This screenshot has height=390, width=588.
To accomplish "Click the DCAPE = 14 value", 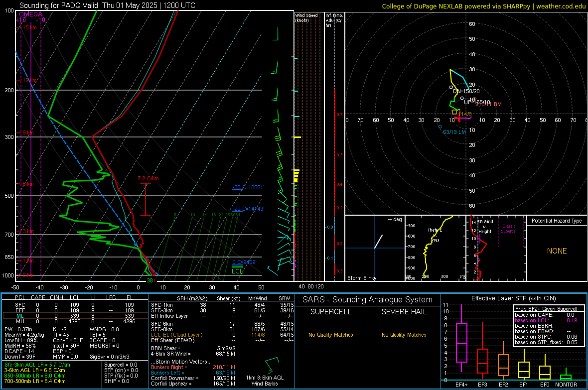I will 19,351.
